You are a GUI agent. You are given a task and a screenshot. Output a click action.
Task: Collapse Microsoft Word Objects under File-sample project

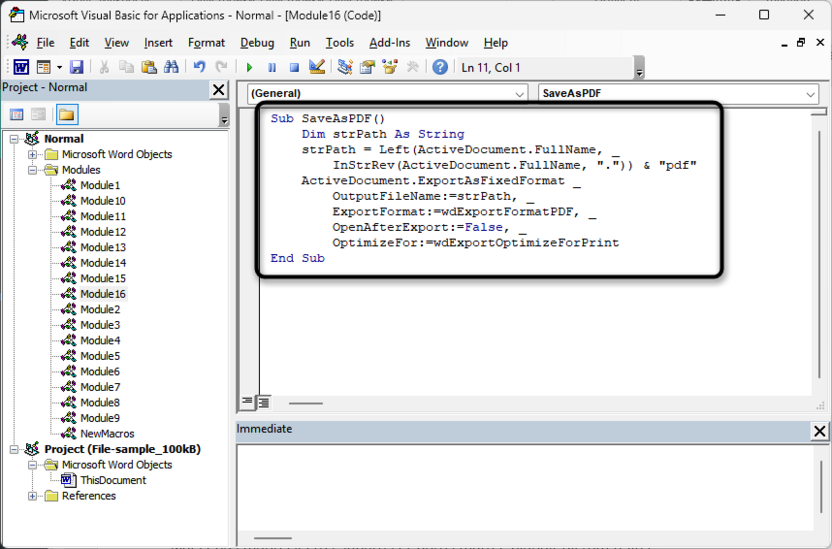[32, 465]
